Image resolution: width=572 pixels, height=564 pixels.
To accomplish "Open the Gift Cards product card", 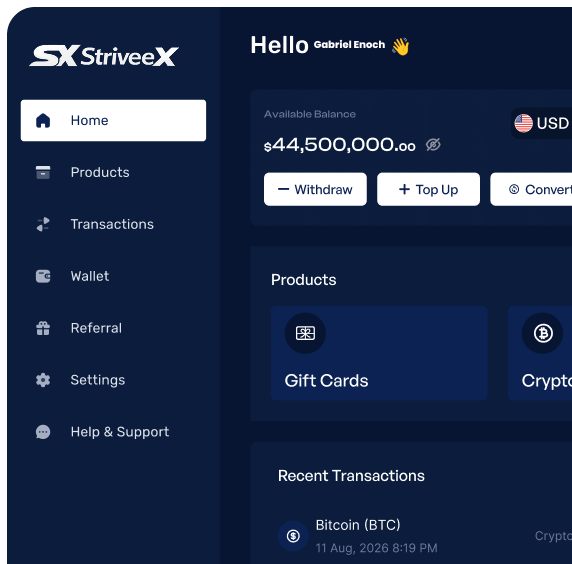I will [x=379, y=353].
